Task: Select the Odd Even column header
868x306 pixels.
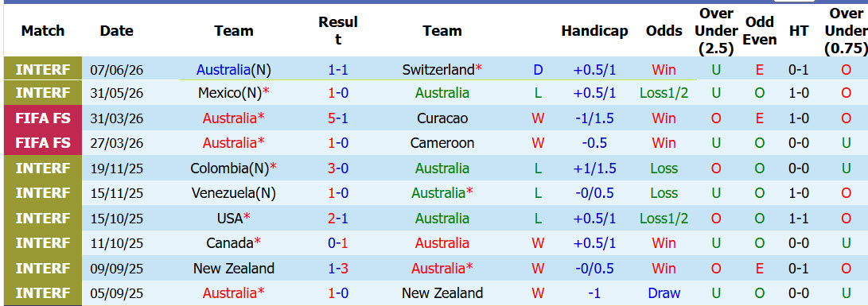Action: (x=760, y=31)
